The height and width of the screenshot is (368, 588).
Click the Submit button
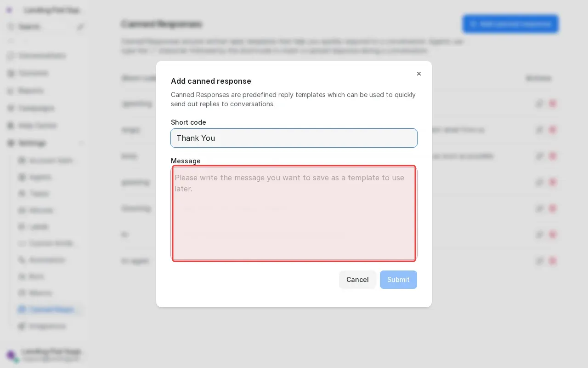398,280
